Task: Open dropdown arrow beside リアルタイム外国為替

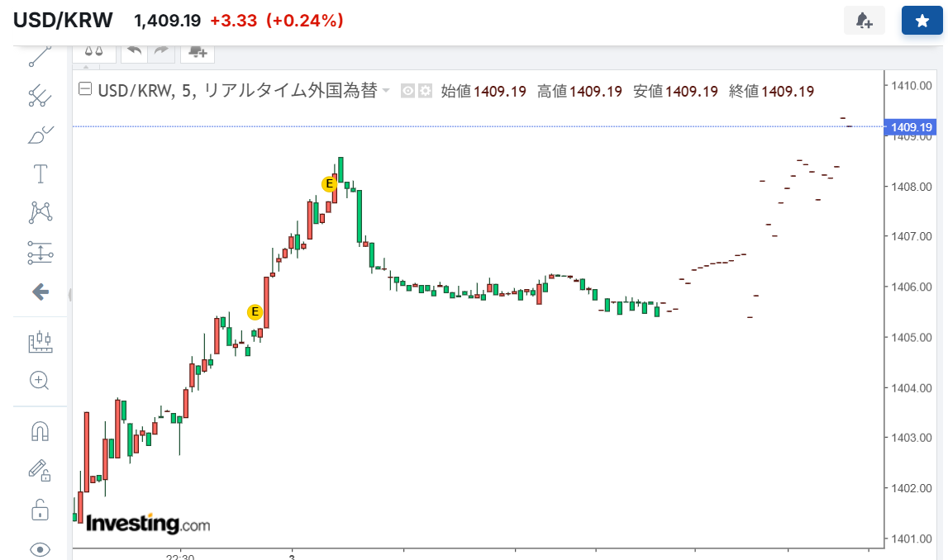Action: (x=385, y=92)
